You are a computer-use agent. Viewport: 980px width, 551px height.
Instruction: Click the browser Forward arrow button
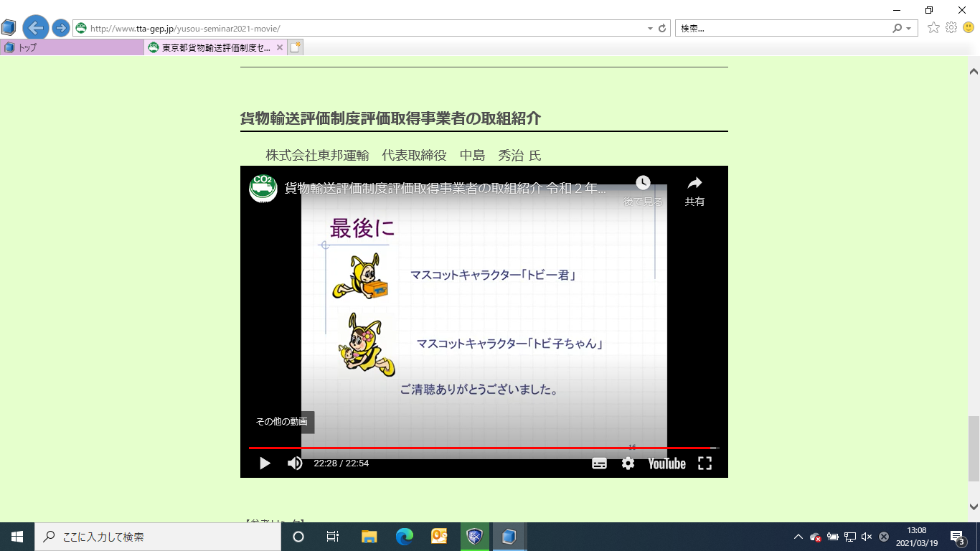(x=61, y=28)
